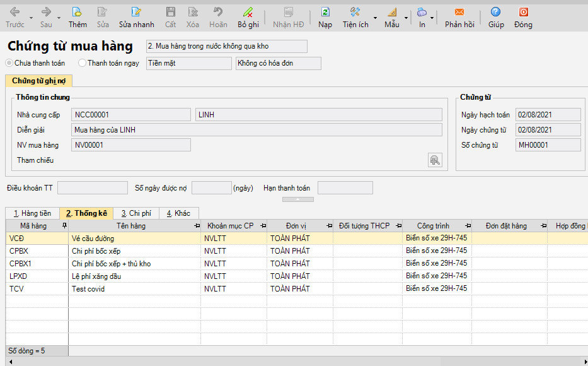Click the Điều khoản TT field
The height and width of the screenshot is (366, 588).
point(92,187)
